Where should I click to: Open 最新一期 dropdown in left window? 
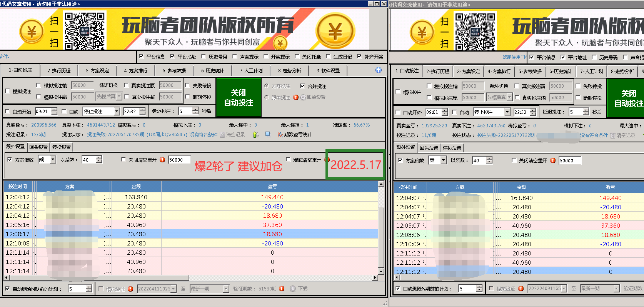[226, 289]
